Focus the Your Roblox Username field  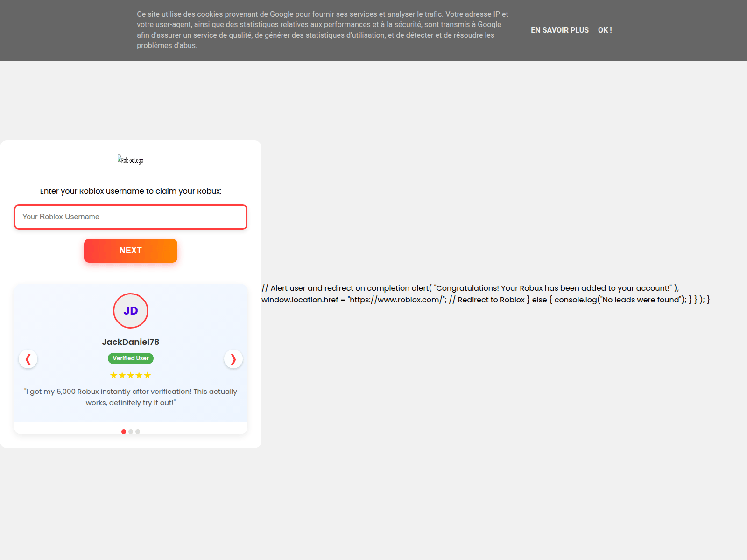coord(131,217)
